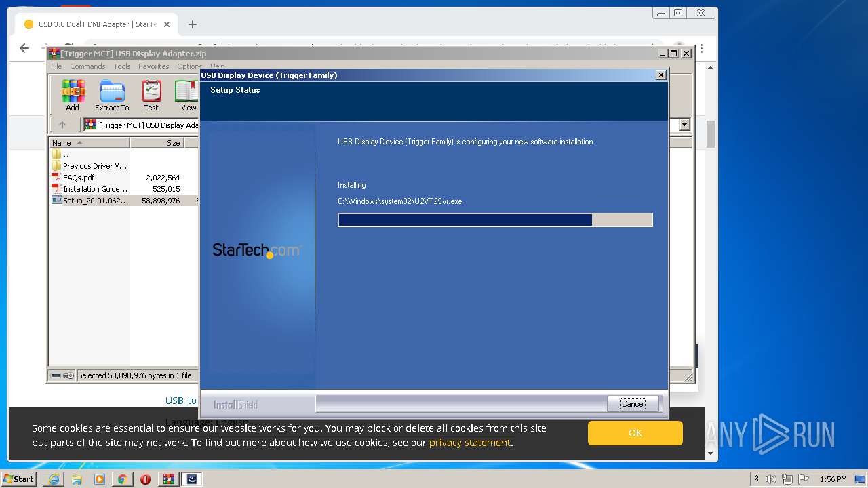The height and width of the screenshot is (488, 868).
Task: Switch to WinRAR from the taskbar
Action: [x=168, y=479]
